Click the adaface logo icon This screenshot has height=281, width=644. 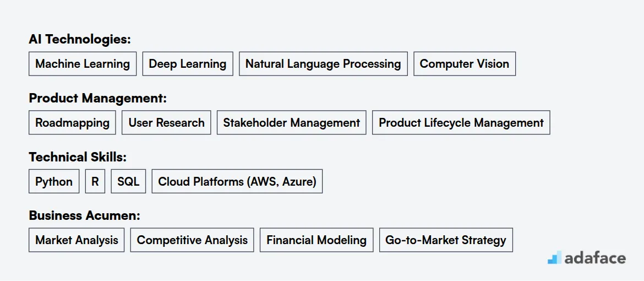tap(554, 258)
